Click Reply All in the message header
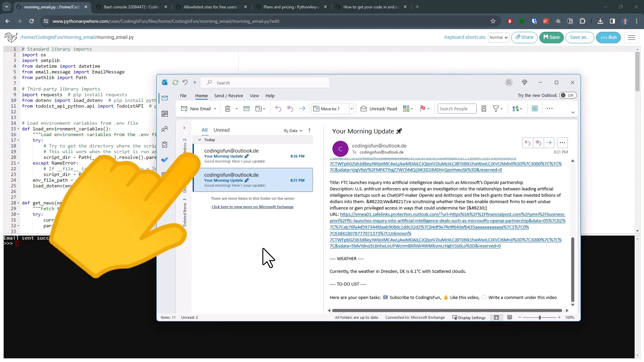This screenshot has height=362, width=644. (x=538, y=143)
